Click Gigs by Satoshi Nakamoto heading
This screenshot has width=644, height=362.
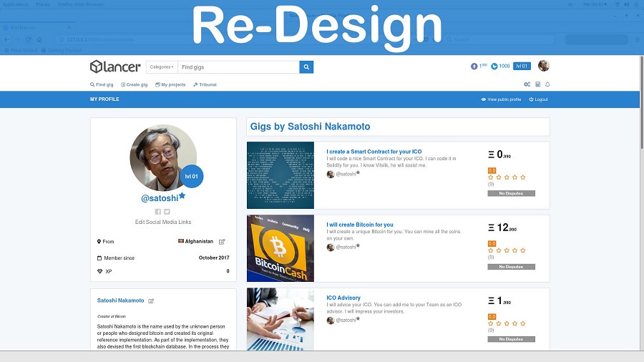coord(310,127)
